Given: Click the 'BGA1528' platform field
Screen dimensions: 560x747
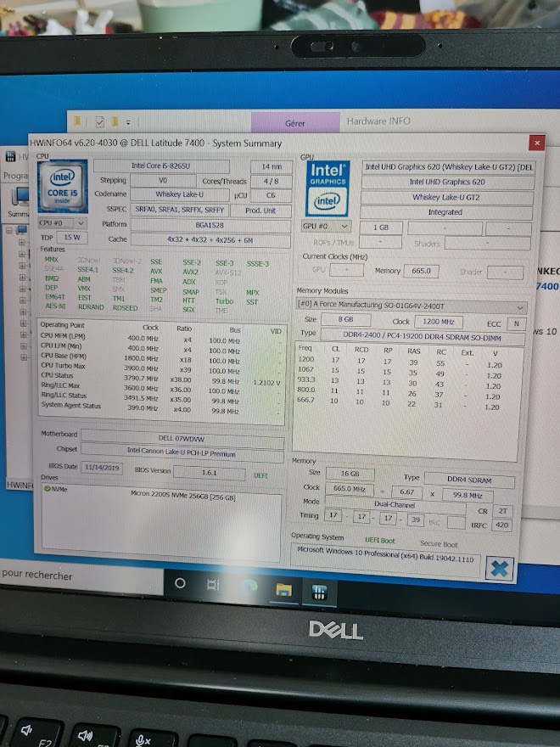Looking at the screenshot, I should pos(210,225).
